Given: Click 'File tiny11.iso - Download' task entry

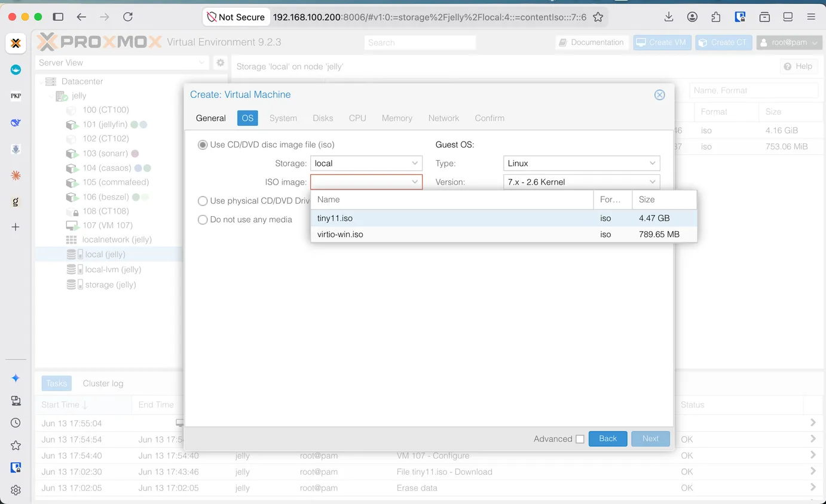Looking at the screenshot, I should pyautogui.click(x=445, y=472).
